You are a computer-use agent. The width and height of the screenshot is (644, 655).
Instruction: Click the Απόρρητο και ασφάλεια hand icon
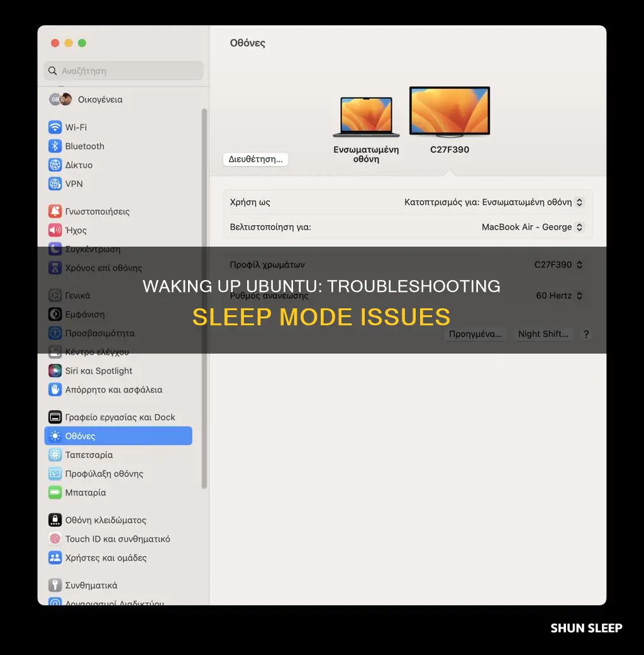(55, 389)
